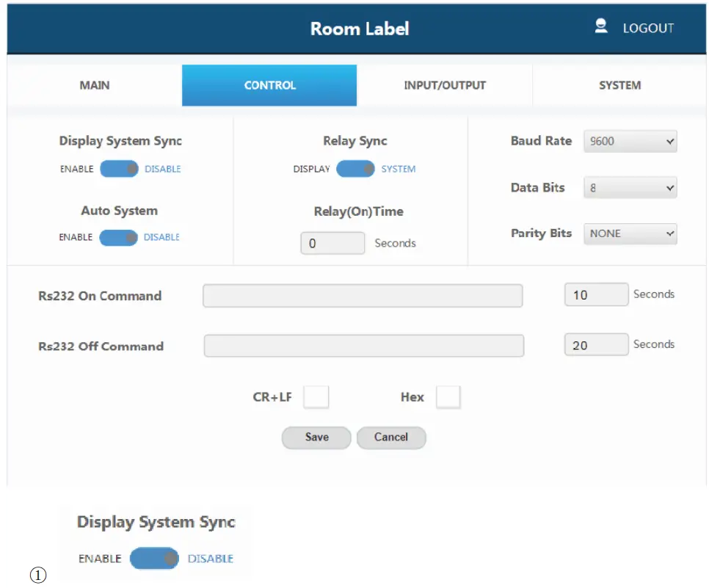
Task: Click the Relay(On)Time seconds field
Action: (x=332, y=244)
